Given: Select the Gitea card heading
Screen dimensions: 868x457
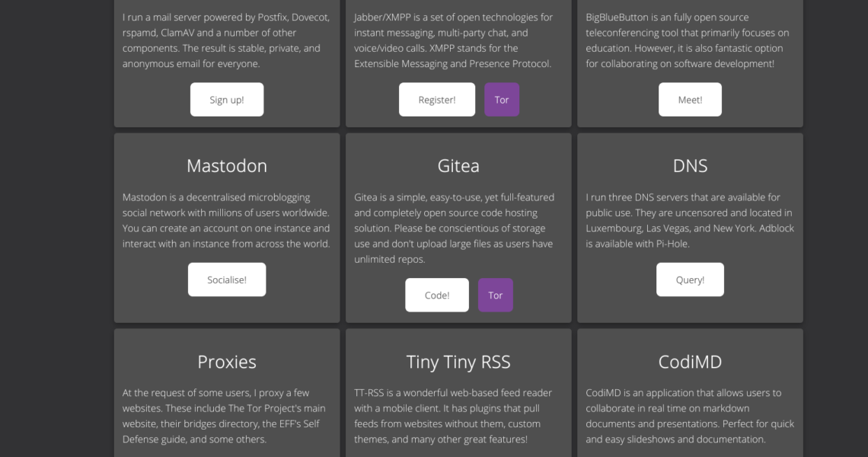Looking at the screenshot, I should [458, 166].
